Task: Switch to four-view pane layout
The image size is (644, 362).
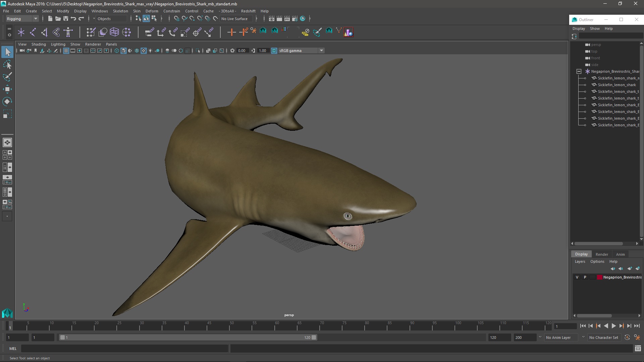Action: (x=7, y=155)
